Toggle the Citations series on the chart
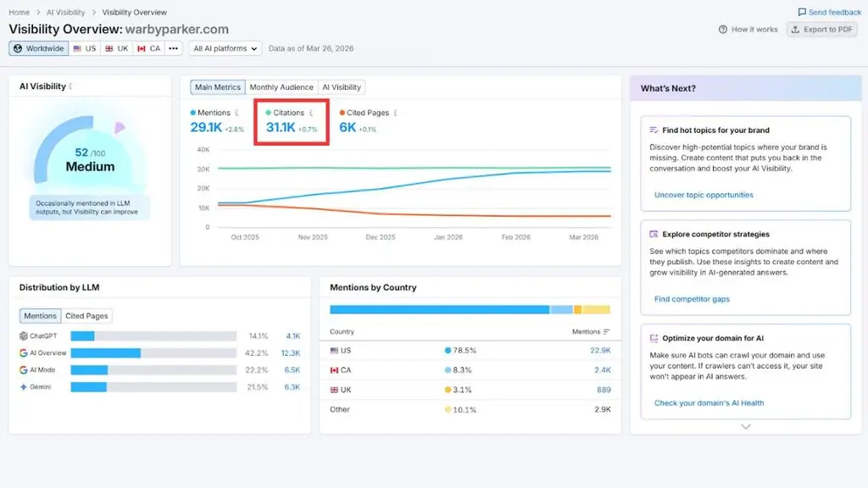The image size is (868, 488). tap(285, 113)
